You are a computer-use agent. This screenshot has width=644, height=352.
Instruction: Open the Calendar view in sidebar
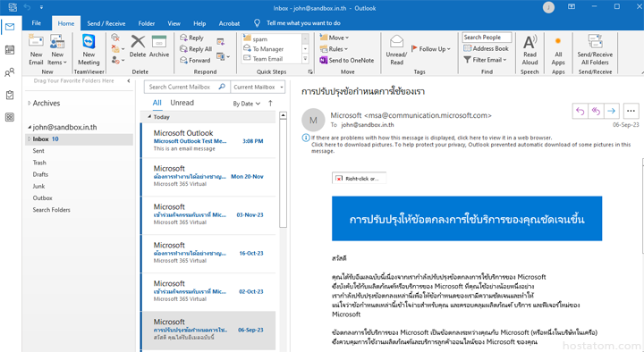(10, 50)
